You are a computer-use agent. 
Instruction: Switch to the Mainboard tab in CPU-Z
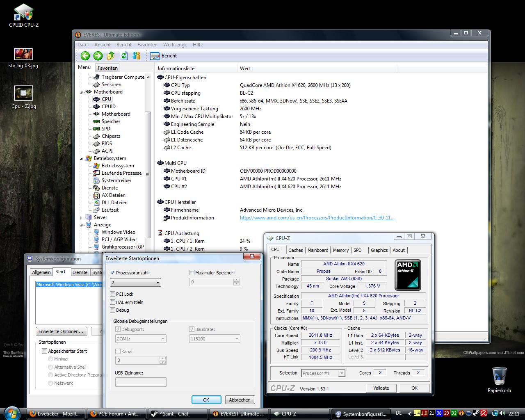(x=317, y=250)
